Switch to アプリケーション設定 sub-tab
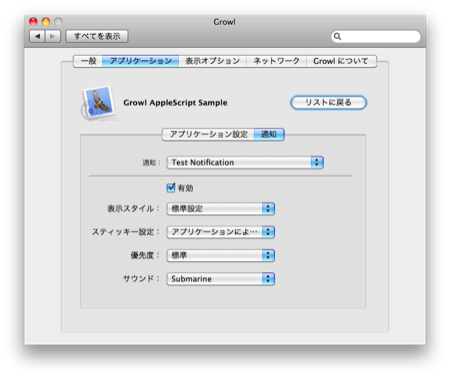 208,134
